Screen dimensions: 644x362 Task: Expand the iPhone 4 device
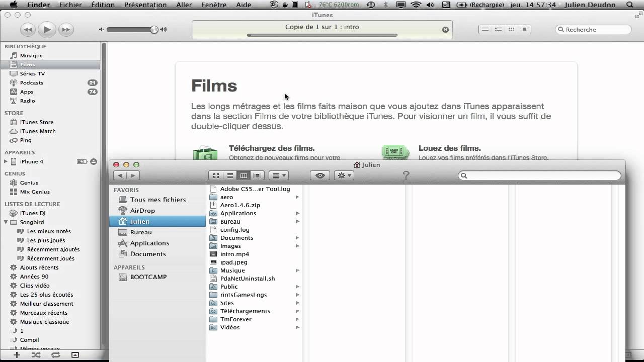coord(6,161)
